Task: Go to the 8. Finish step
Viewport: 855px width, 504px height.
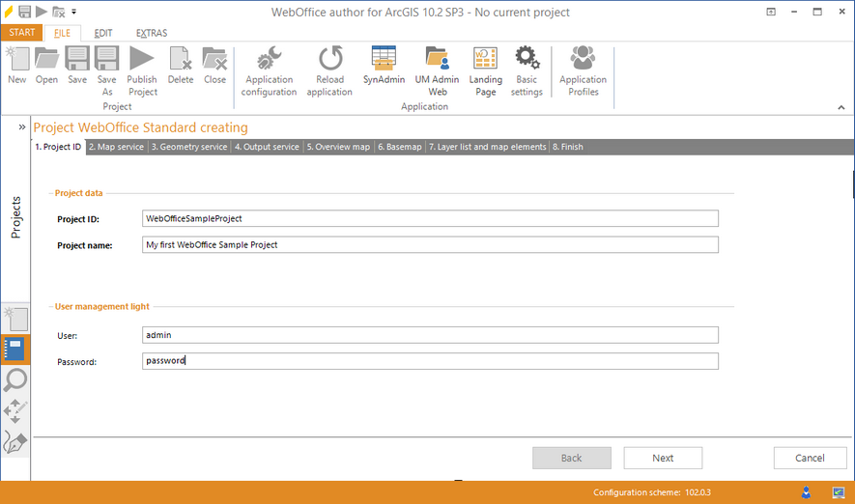Action: click(x=568, y=147)
